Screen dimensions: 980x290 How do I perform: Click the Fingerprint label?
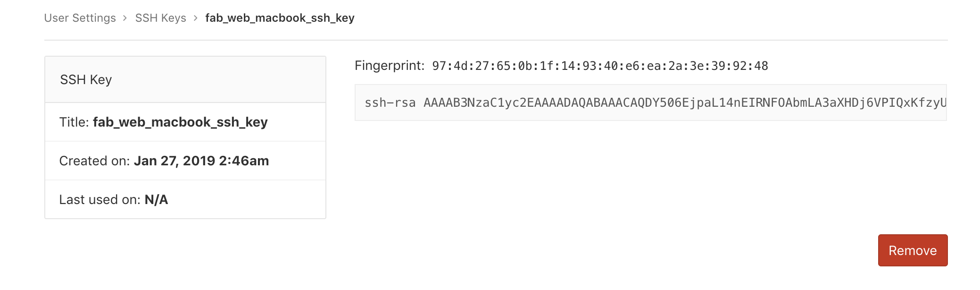point(390,66)
